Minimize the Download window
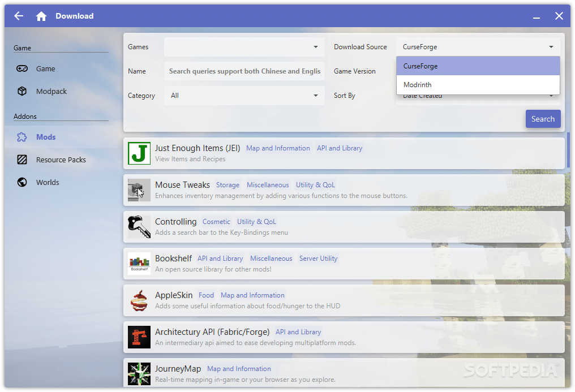The height and width of the screenshot is (392, 575). [x=537, y=16]
